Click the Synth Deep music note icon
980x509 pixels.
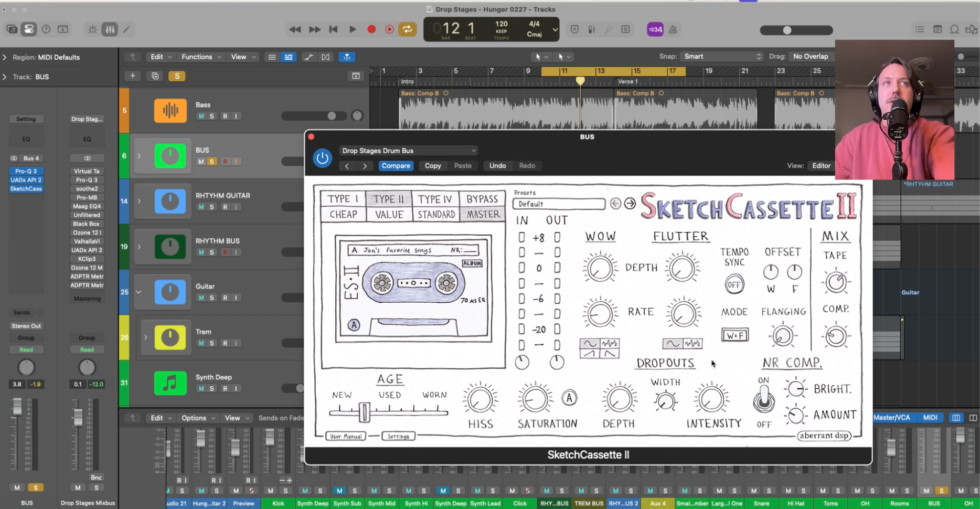point(170,383)
